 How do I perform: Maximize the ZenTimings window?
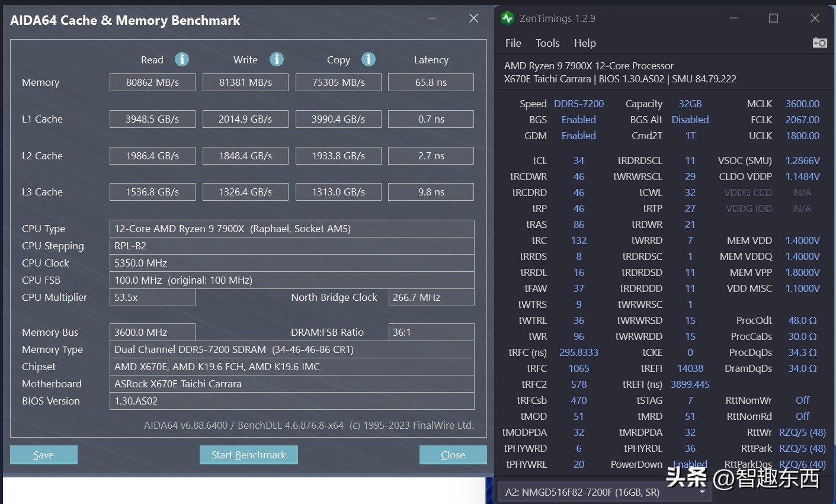(773, 18)
